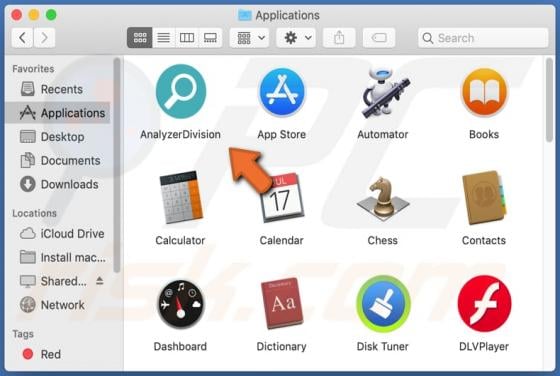Click the Edit Tags toolbar button
Image resolution: width=560 pixels, height=376 pixels.
pos(379,37)
